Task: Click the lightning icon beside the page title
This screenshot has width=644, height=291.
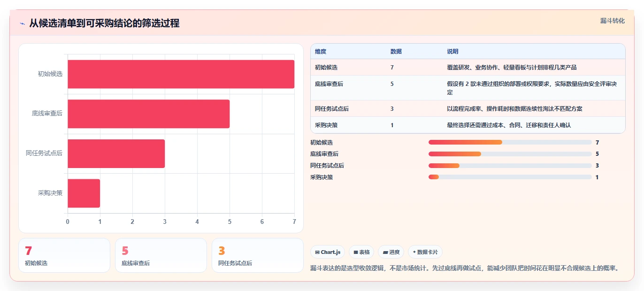Action: click(x=22, y=23)
